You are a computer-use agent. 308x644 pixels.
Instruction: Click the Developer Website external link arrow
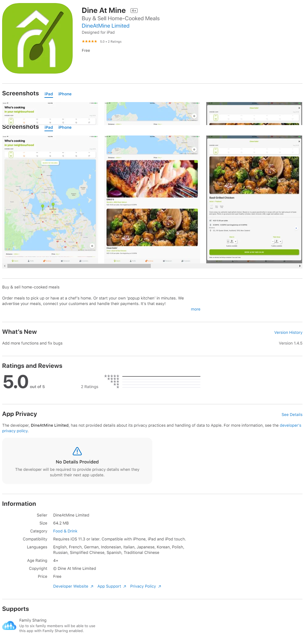tap(92, 586)
